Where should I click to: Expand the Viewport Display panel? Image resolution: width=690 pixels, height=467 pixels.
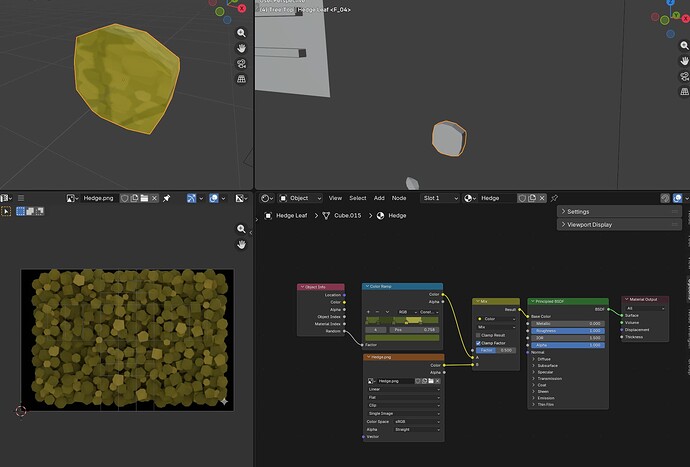point(619,225)
